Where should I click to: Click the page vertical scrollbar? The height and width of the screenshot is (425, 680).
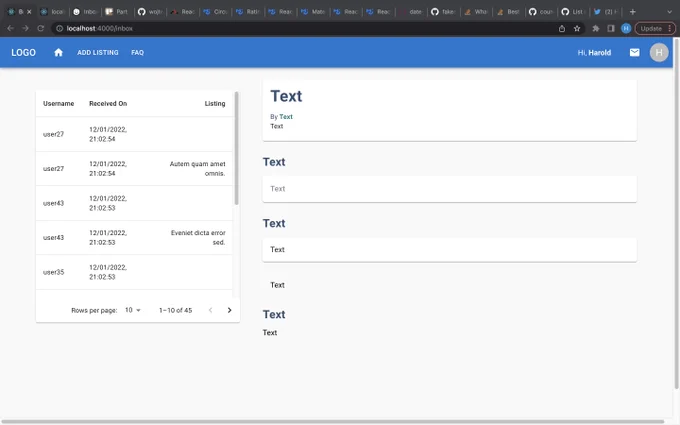tap(676, 213)
